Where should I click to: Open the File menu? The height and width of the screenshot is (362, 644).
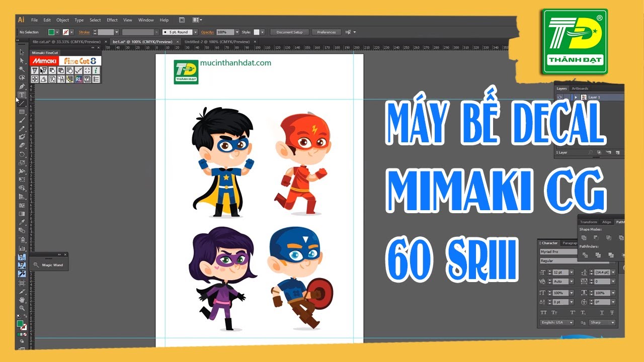coord(34,20)
